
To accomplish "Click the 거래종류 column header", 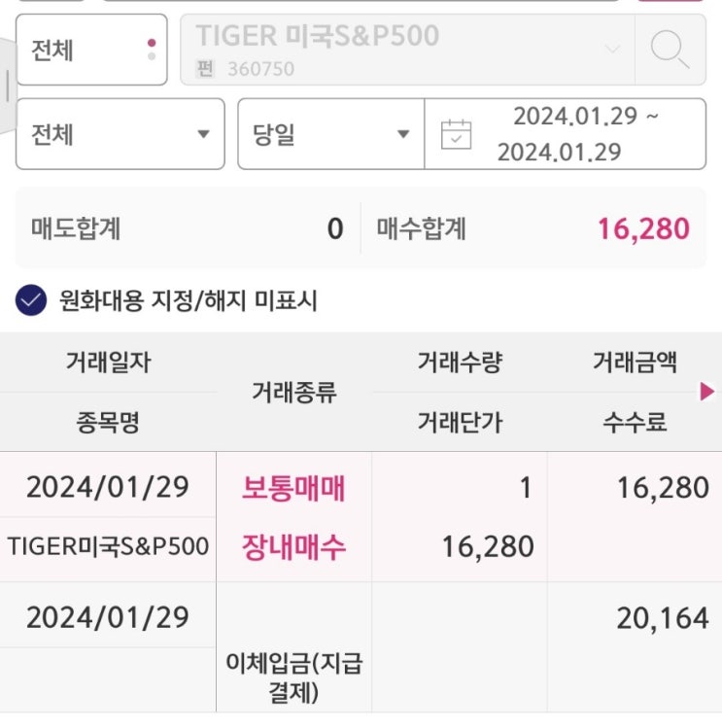I will point(293,392).
